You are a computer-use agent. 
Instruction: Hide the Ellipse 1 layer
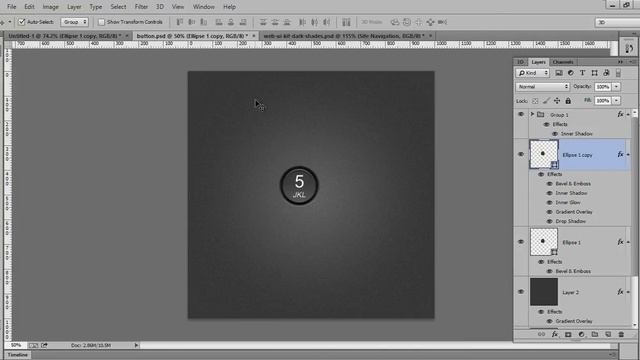pyautogui.click(x=521, y=242)
